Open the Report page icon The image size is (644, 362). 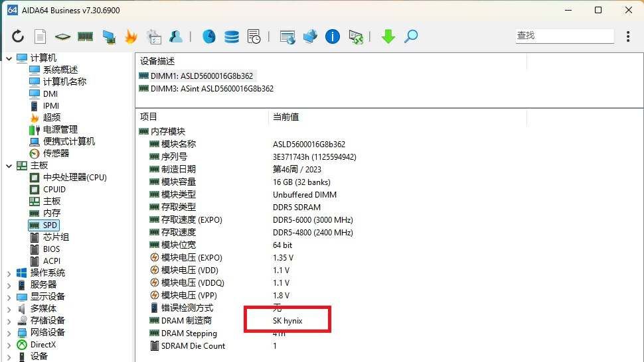click(x=40, y=36)
